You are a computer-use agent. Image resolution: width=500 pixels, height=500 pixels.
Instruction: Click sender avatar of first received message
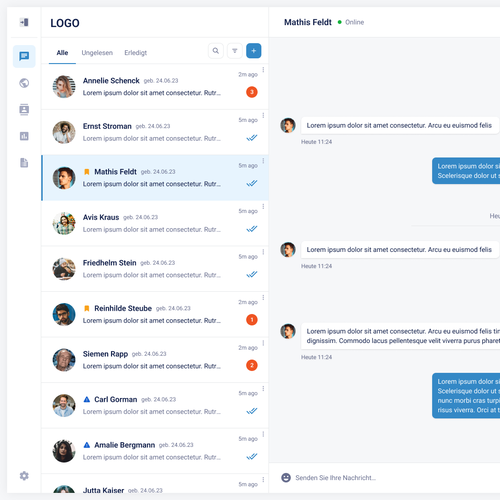point(288,125)
